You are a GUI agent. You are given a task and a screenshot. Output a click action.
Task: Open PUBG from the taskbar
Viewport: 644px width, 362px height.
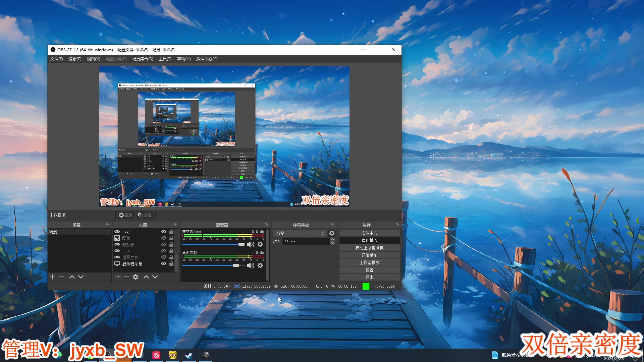pyautogui.click(x=206, y=355)
